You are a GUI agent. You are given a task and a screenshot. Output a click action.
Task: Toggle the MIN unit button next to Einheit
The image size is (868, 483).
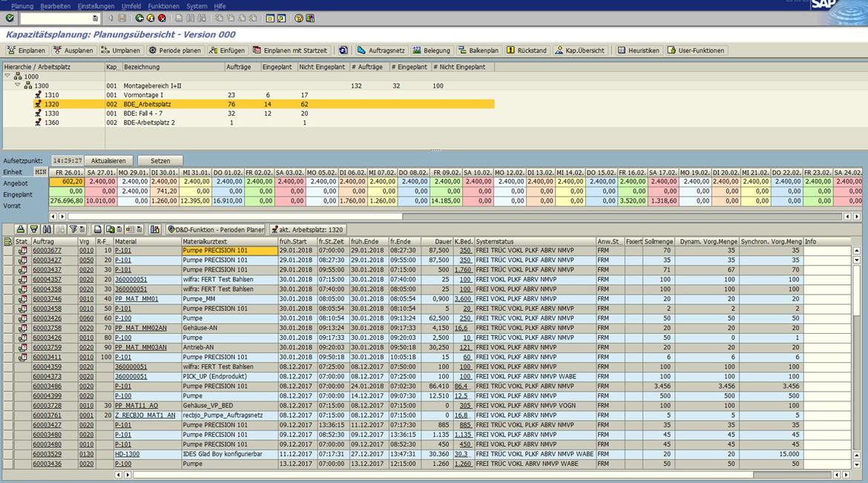pyautogui.click(x=40, y=171)
